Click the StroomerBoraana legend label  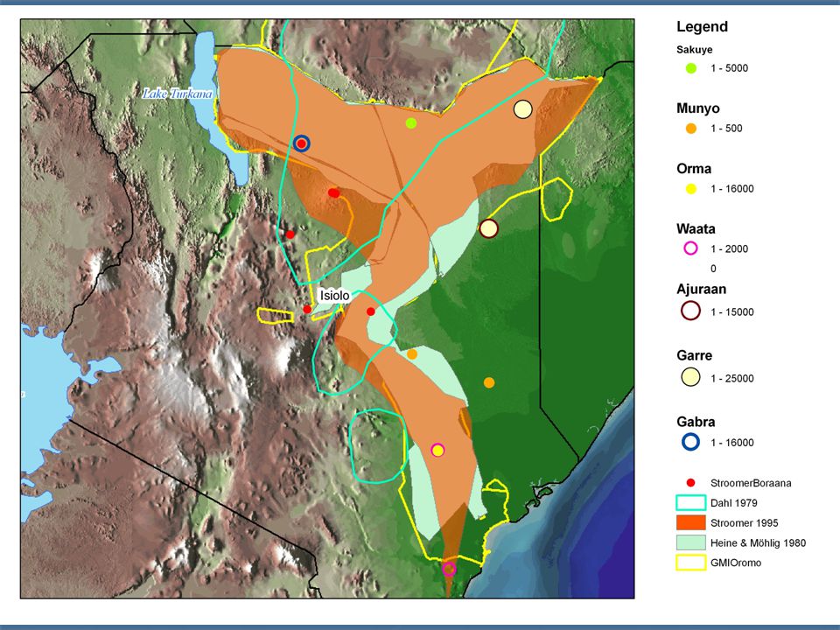pos(751,483)
